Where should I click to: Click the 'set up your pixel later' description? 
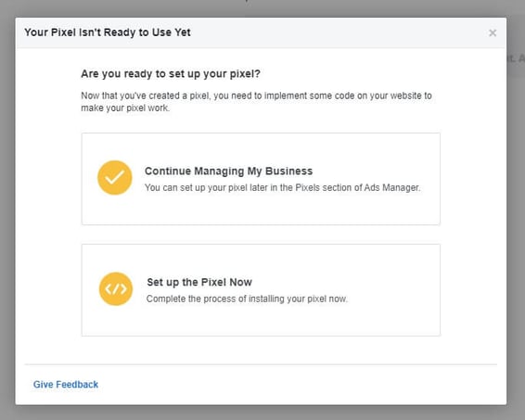tap(282, 187)
